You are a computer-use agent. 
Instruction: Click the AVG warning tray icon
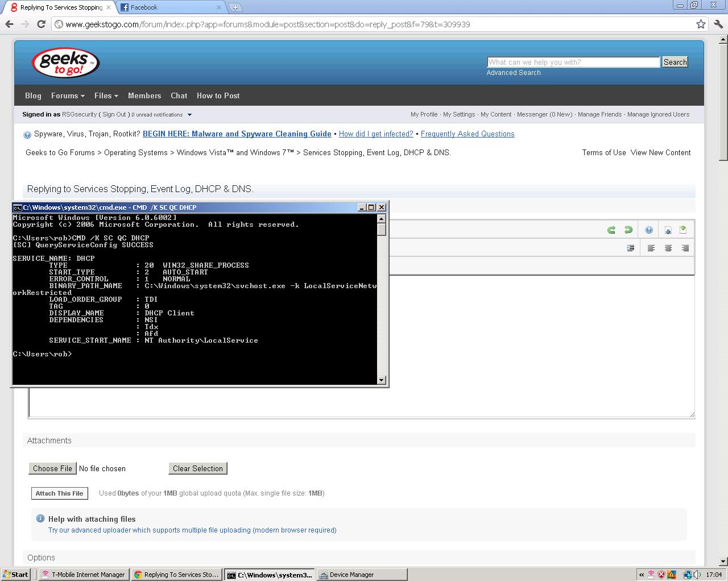point(672,575)
